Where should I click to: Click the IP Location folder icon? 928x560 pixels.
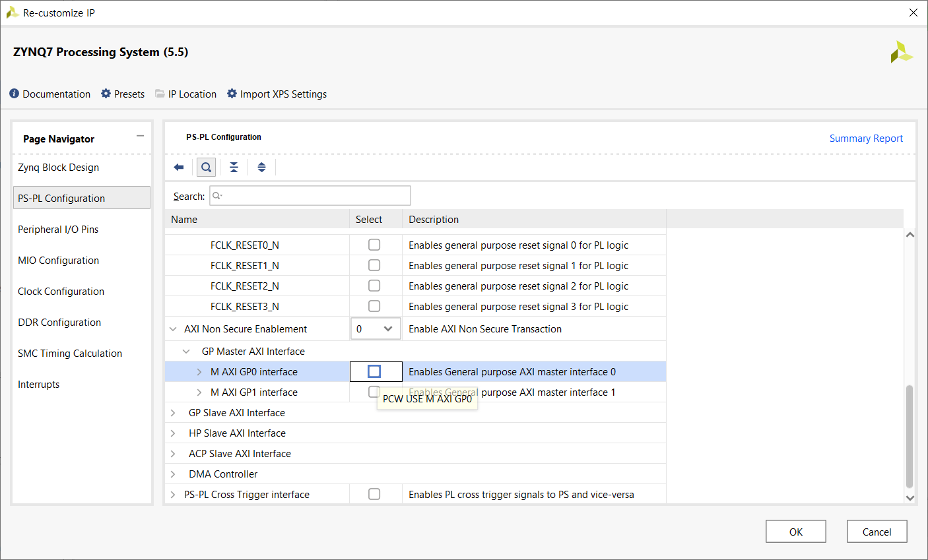click(160, 94)
